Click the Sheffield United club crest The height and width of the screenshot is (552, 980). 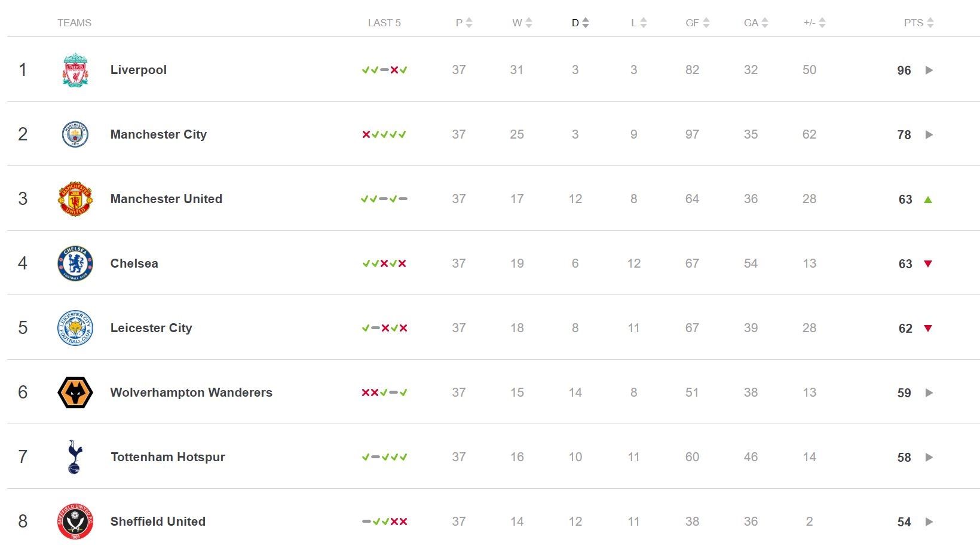coord(75,522)
